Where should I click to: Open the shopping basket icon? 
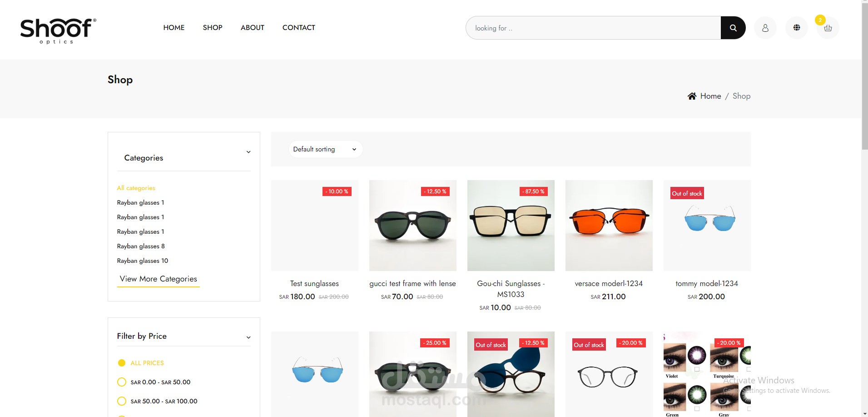pos(828,28)
